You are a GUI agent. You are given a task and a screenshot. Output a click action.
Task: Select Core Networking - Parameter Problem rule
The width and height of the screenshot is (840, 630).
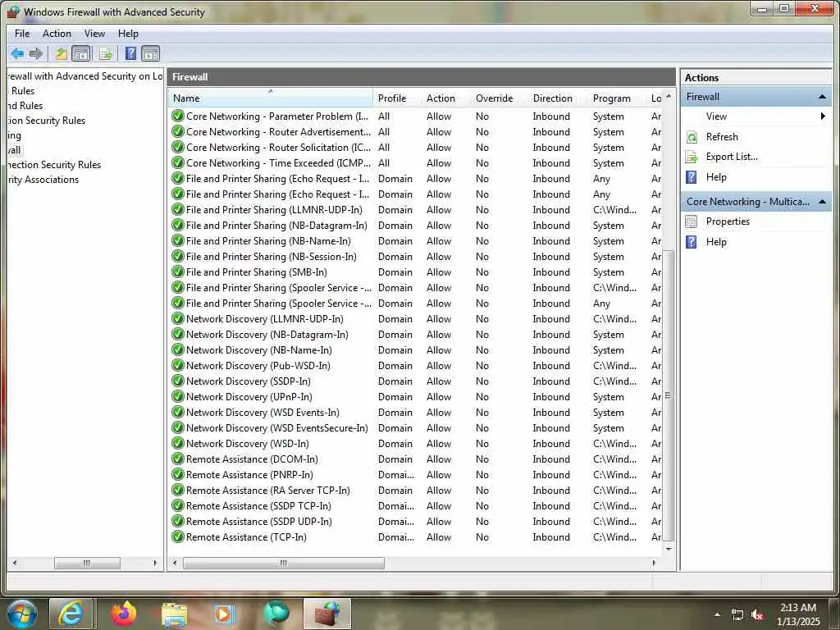coord(277,116)
